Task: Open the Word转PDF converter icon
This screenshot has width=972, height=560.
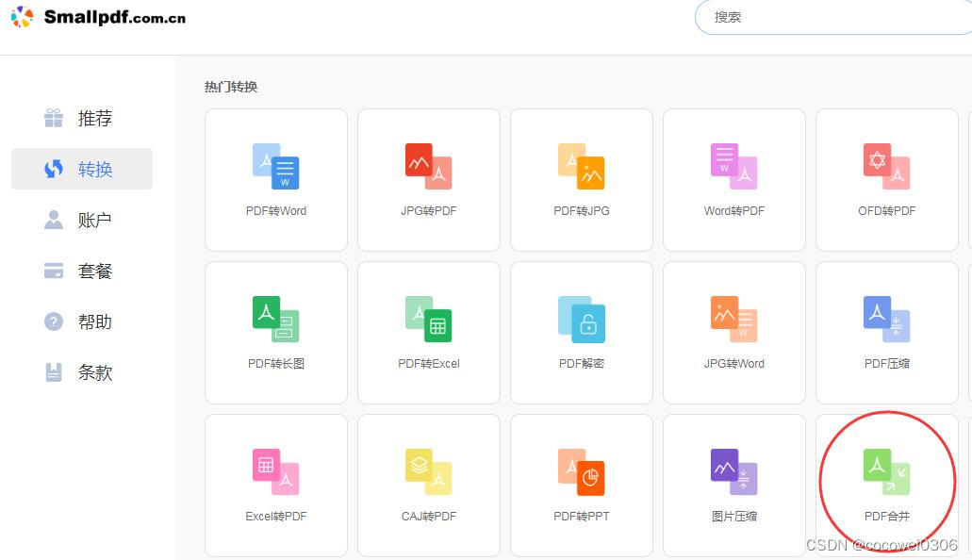Action: (734, 166)
